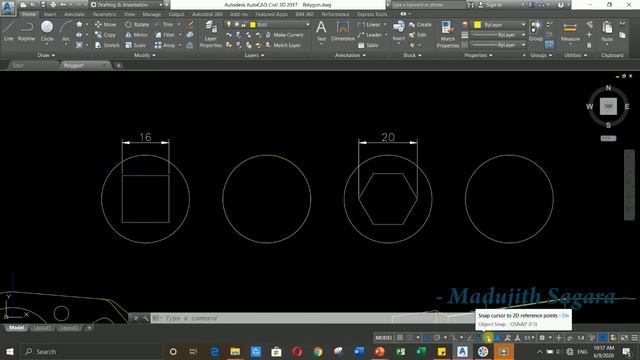Click the Plot (print) quick access icon
The width and height of the screenshot is (640, 360).
pyautogui.click(x=53, y=5)
